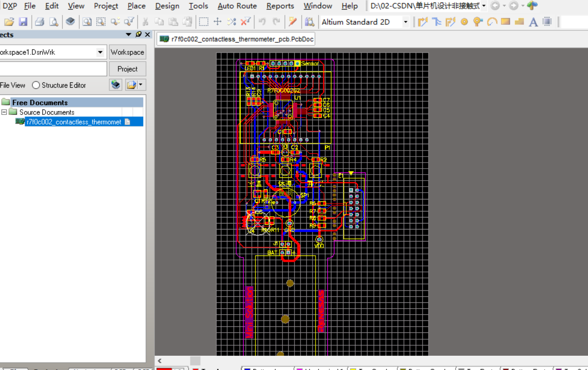Open the back navigation history dropdown
The height and width of the screenshot is (370, 588).
(504, 6)
